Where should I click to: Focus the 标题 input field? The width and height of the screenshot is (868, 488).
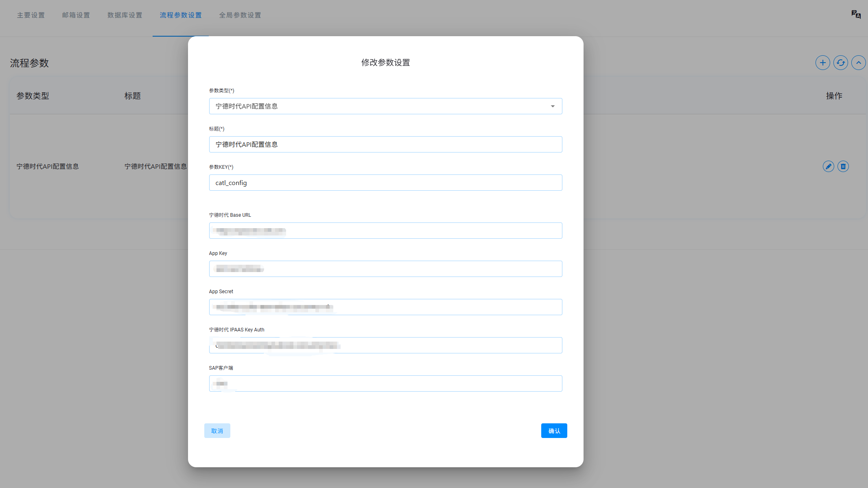point(385,144)
